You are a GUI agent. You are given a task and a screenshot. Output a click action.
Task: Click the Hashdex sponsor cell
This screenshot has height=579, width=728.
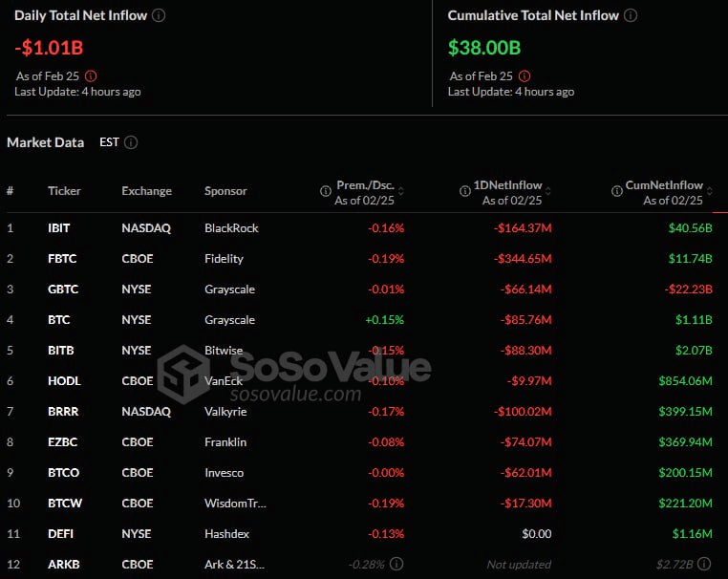pos(227,534)
